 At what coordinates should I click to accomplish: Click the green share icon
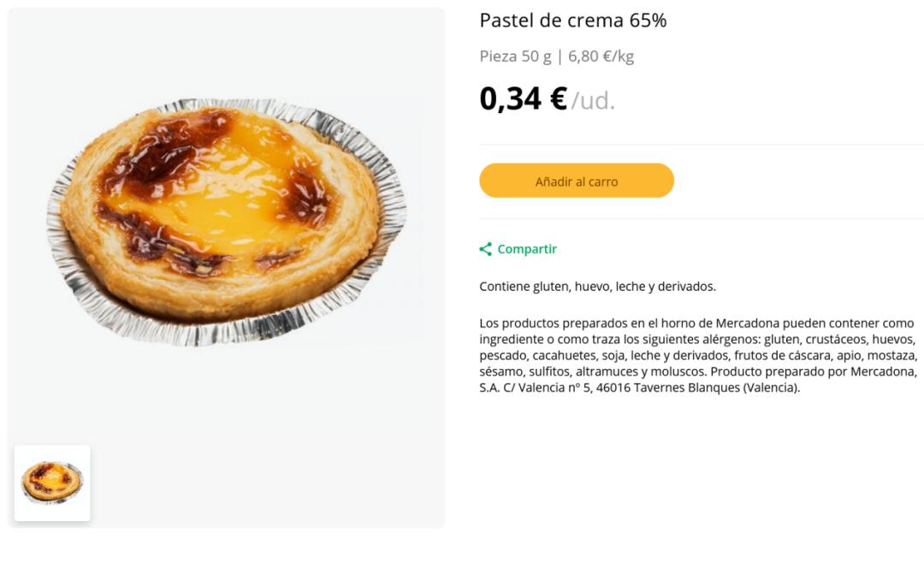point(485,249)
